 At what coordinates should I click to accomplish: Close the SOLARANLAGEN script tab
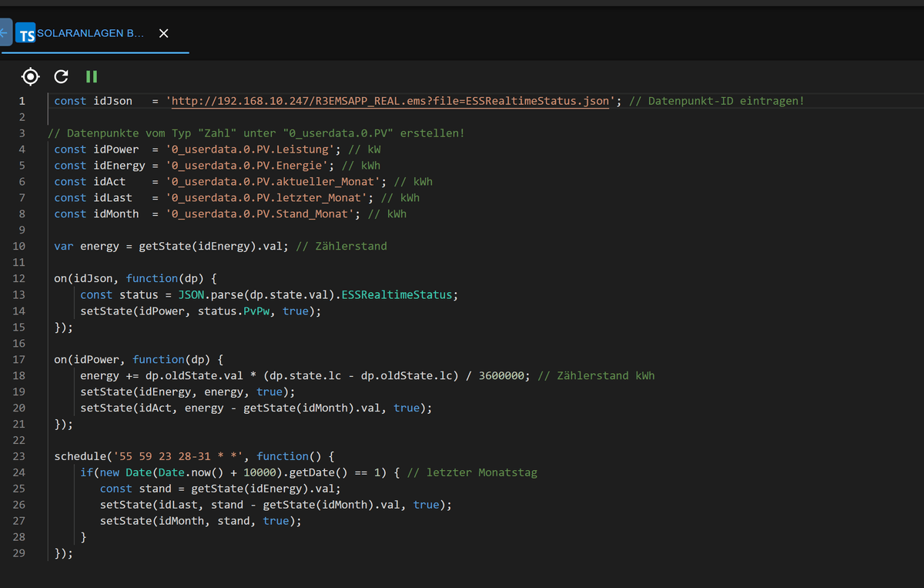[x=163, y=34]
